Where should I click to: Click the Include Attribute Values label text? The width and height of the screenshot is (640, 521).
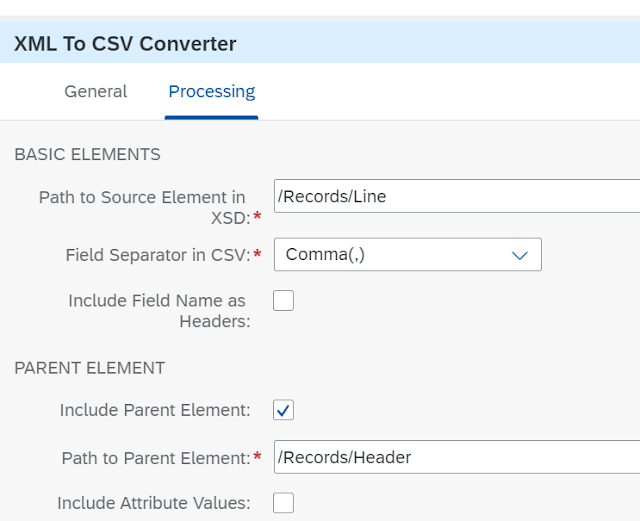(x=154, y=503)
